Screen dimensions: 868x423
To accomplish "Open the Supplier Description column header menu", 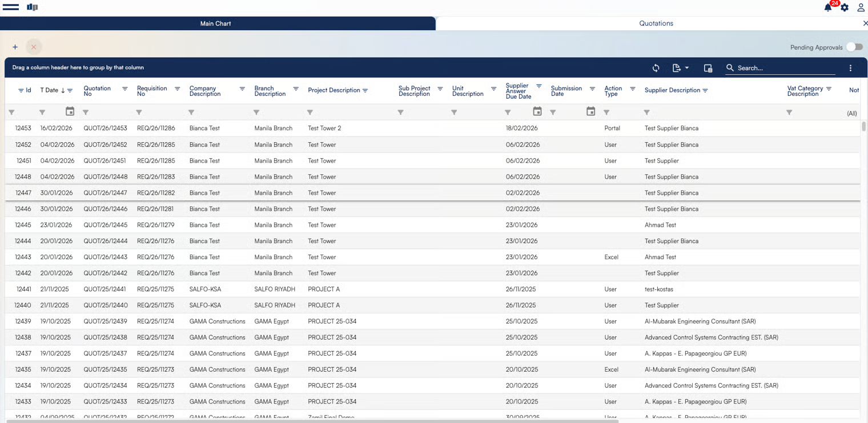I will (705, 91).
